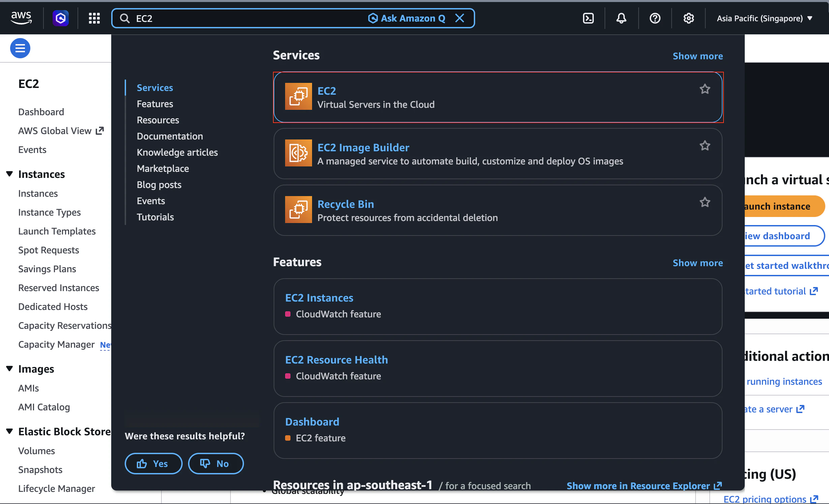
Task: Open EC2 pricing options link
Action: (771, 499)
